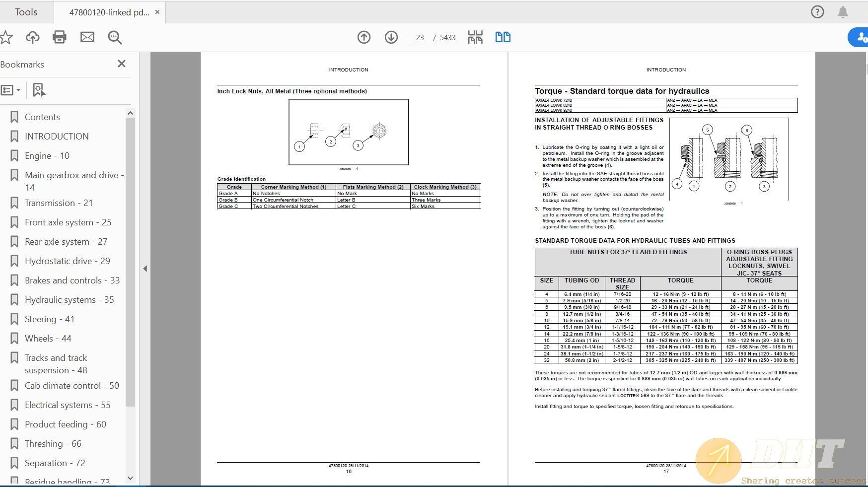The width and height of the screenshot is (868, 487).
Task: Select the 47800120-linked pdf document tab
Action: click(x=109, y=12)
